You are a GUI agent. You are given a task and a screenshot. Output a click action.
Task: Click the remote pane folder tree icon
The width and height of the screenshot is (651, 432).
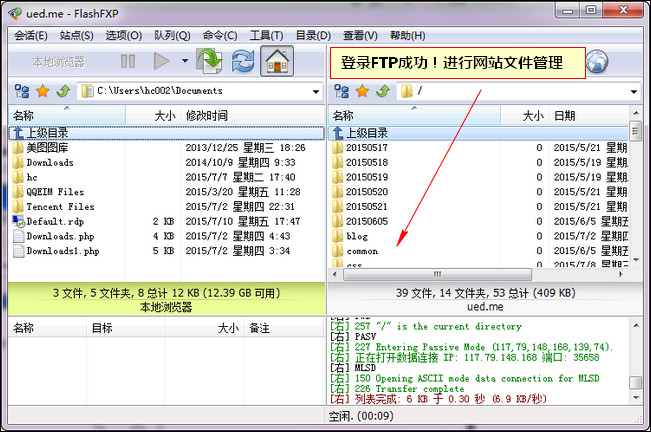[342, 91]
